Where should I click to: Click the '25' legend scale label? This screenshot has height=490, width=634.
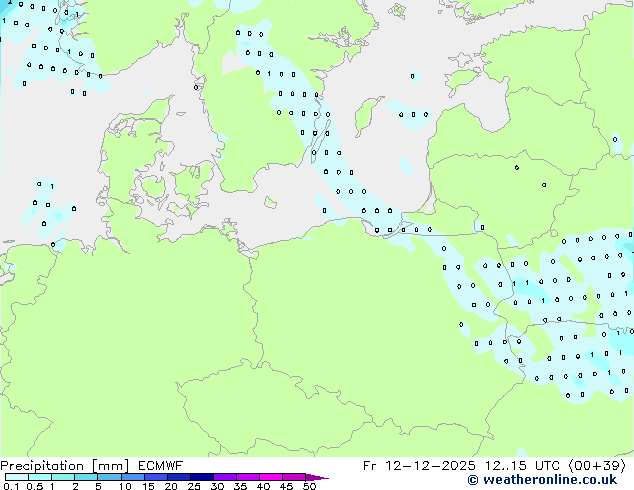[x=194, y=486]
